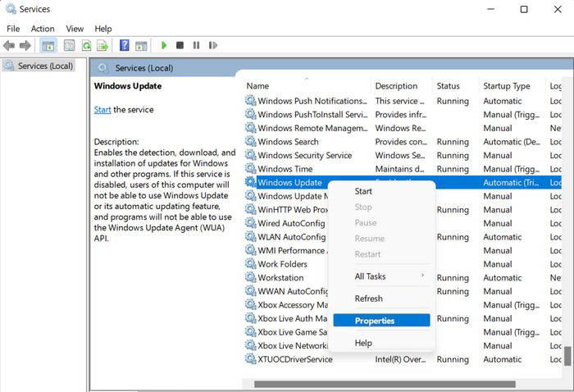Click the Stop Service square toolbar icon
The height and width of the screenshot is (392, 574).
(x=180, y=45)
